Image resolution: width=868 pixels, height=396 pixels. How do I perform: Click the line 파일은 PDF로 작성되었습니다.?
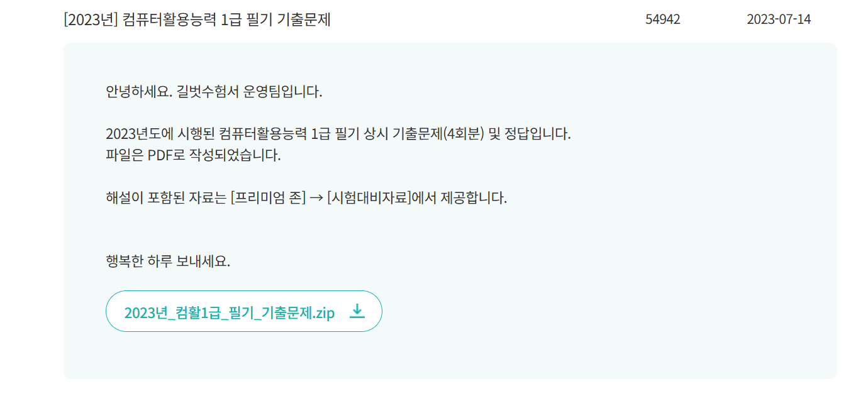point(193,155)
